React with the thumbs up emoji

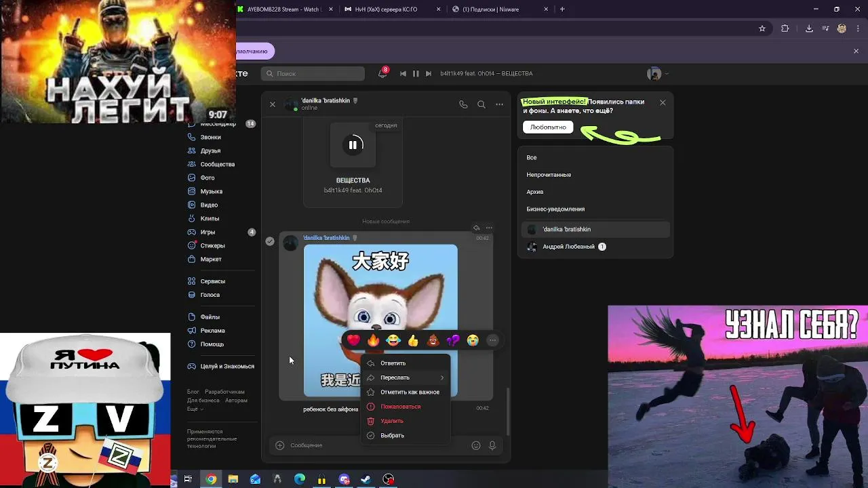(413, 340)
